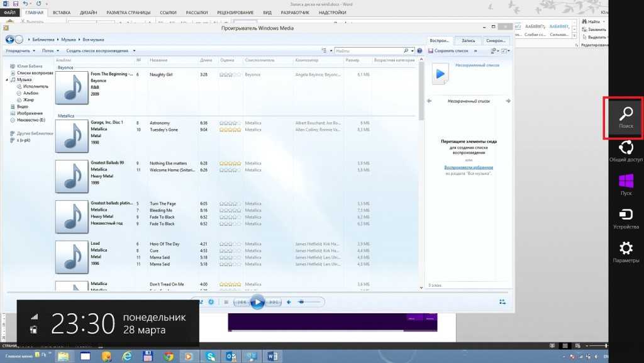Click Создать список воспроизведения

click(x=97, y=50)
